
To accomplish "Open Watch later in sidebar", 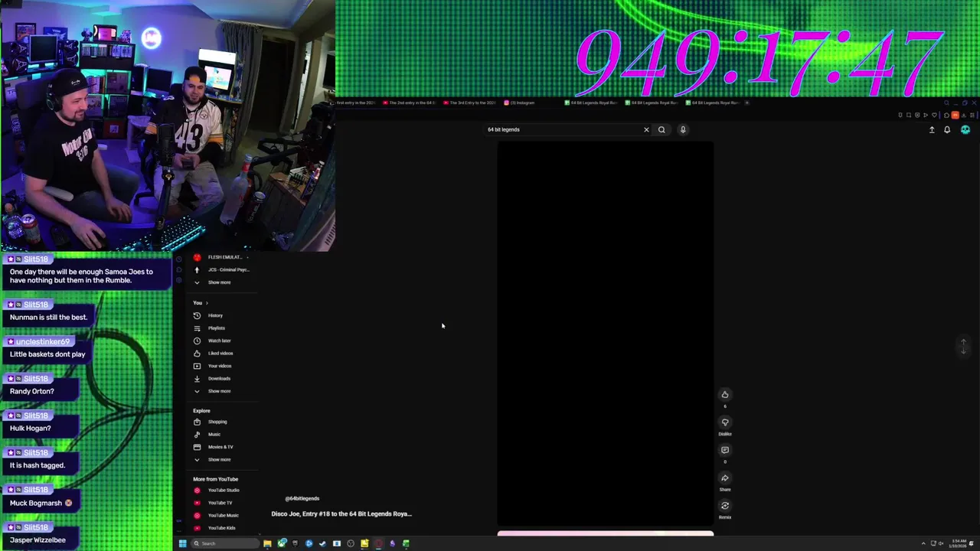I will [x=219, y=341].
